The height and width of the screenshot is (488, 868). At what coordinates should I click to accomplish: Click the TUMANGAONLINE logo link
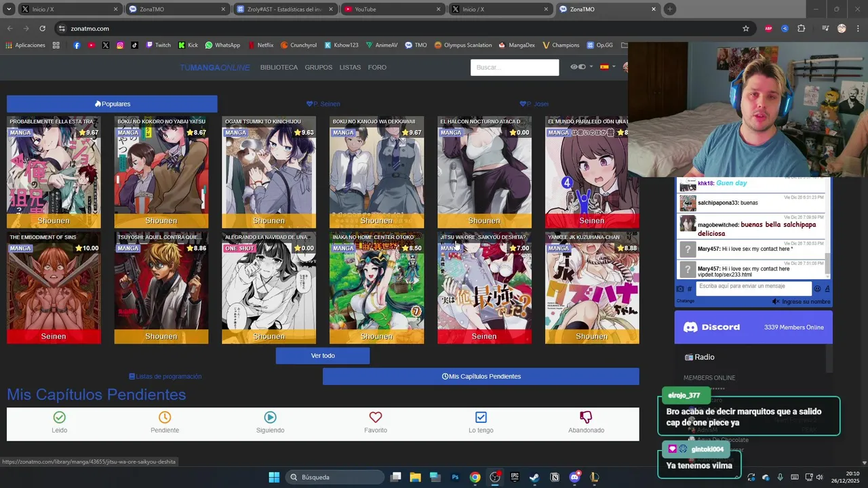click(x=214, y=68)
